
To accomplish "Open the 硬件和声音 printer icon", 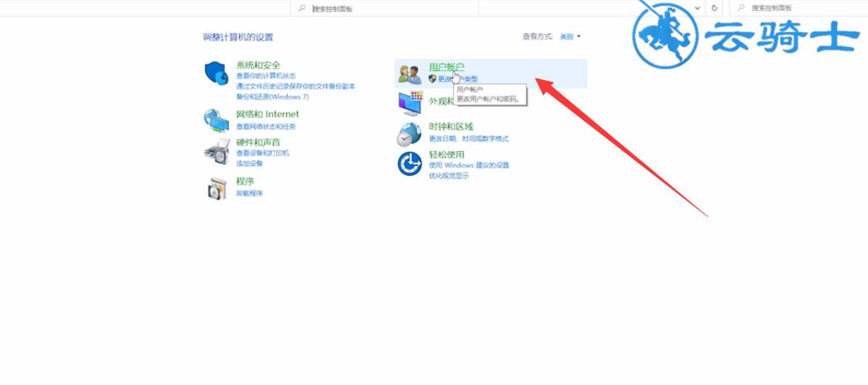I will (x=216, y=151).
